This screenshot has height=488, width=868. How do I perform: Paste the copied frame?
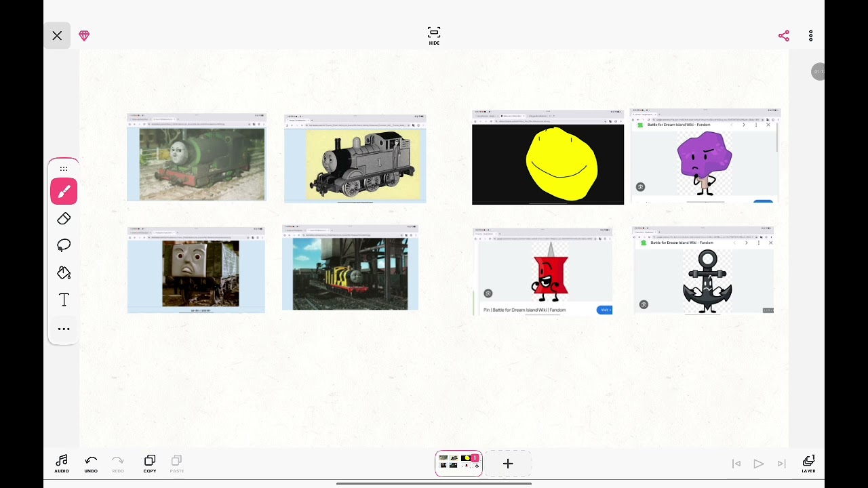pos(177,464)
